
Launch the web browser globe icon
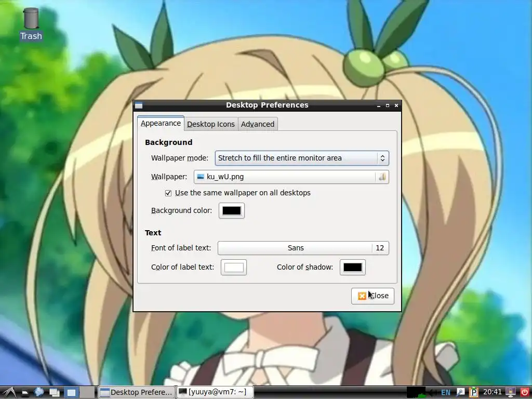(x=38, y=392)
